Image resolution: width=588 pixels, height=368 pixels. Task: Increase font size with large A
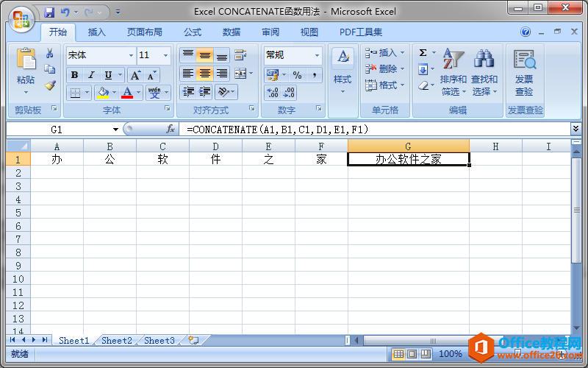pos(135,76)
